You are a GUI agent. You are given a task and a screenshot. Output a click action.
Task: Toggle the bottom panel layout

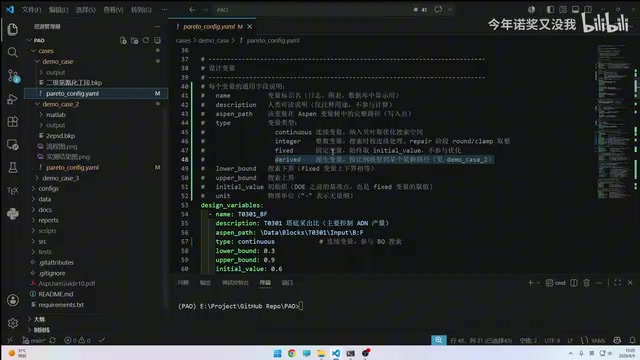576,9
